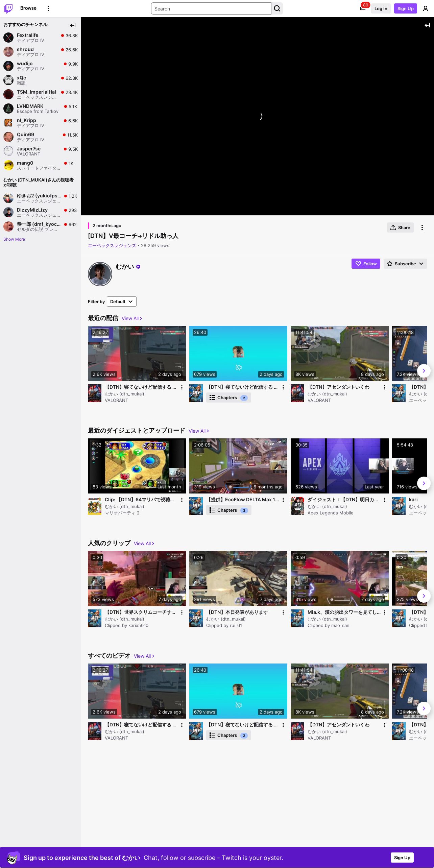434x868 pixels.
Task: Open options for EcoFlow DELTA Max video
Action: [283, 500]
